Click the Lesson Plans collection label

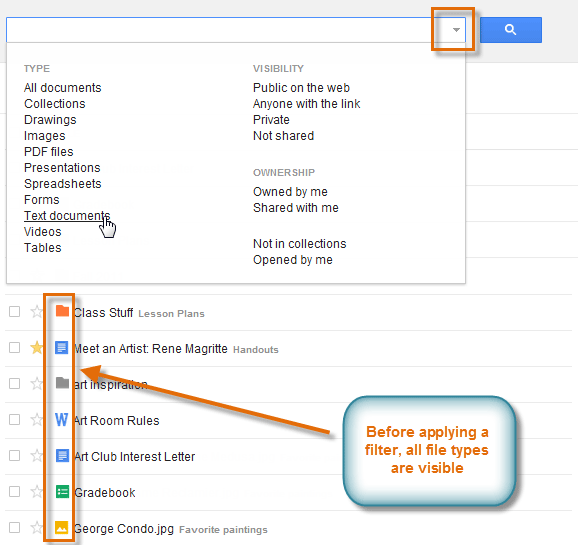[x=171, y=313]
